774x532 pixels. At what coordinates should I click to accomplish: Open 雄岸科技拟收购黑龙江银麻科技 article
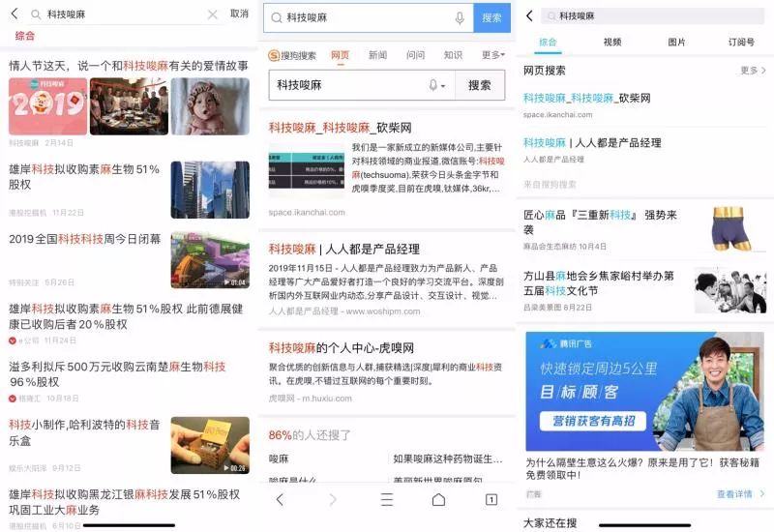tap(125, 502)
